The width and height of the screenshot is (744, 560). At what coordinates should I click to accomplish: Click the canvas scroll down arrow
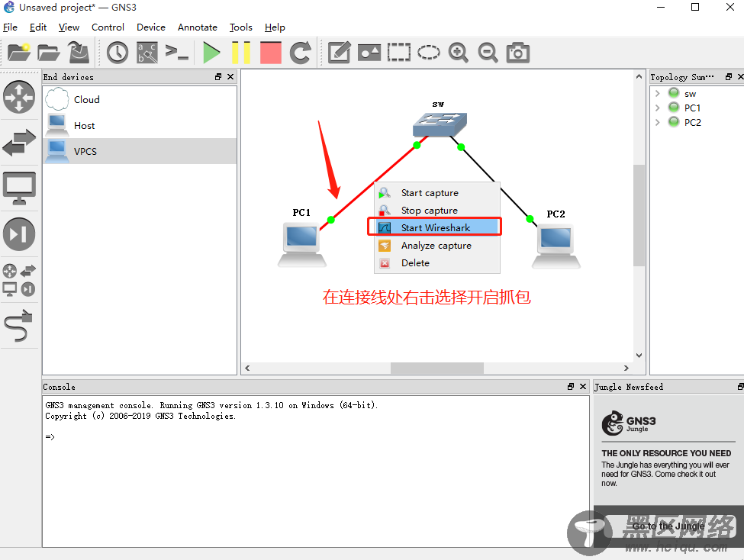tap(639, 356)
